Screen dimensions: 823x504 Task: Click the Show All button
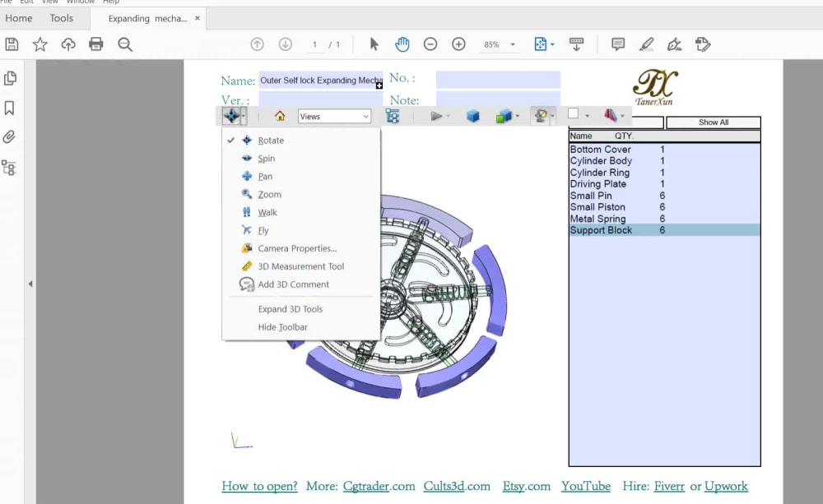713,122
